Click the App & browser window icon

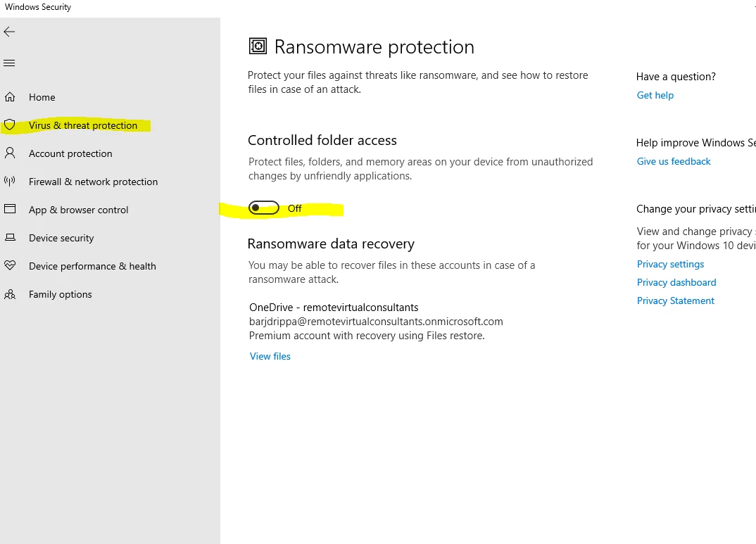click(10, 209)
